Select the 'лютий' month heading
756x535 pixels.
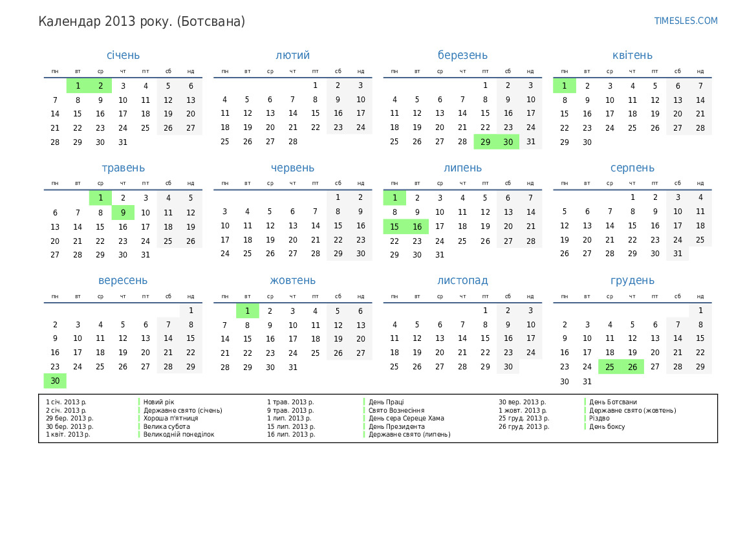pyautogui.click(x=293, y=55)
